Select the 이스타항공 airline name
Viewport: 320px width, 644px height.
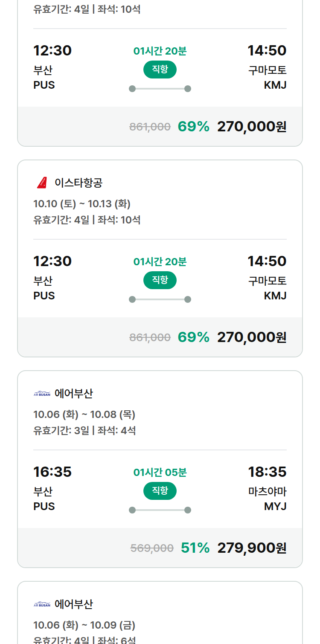point(79,183)
